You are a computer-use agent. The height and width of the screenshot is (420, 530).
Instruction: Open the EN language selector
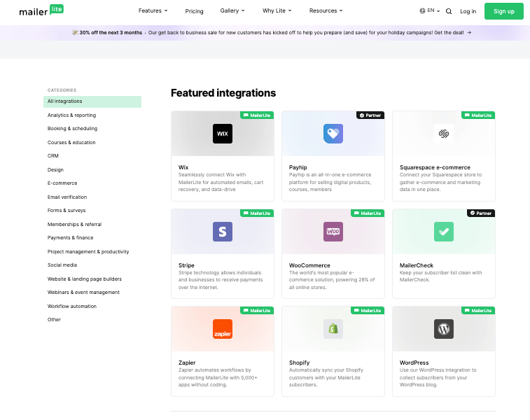click(430, 10)
